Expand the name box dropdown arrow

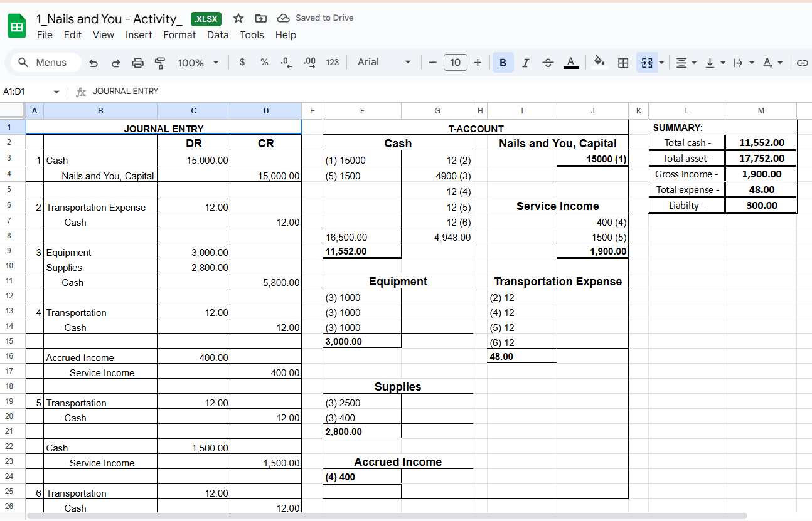coord(56,92)
